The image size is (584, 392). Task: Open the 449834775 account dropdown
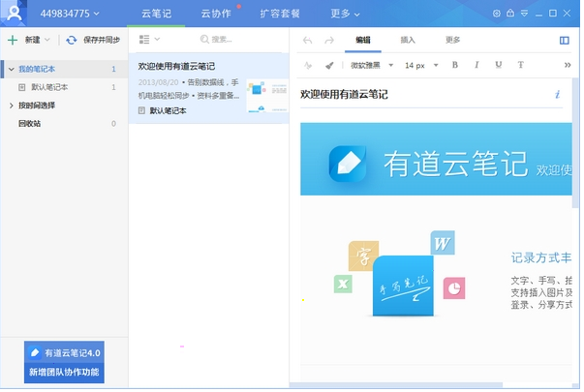(x=70, y=14)
